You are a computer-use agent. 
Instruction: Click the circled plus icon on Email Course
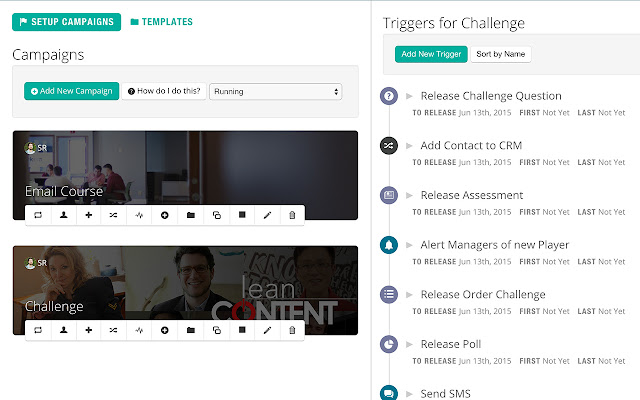click(164, 215)
